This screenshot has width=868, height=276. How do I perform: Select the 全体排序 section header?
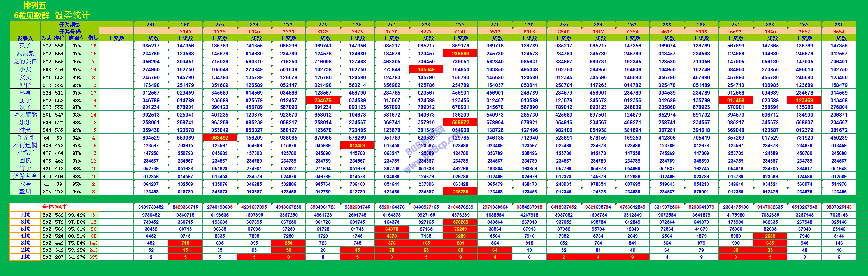point(54,207)
